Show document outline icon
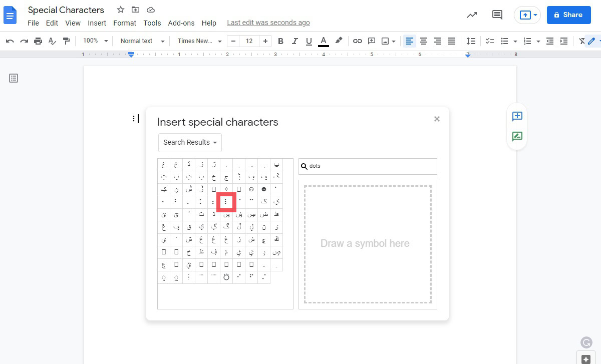Screen dimensions: 601x364 coord(14,78)
